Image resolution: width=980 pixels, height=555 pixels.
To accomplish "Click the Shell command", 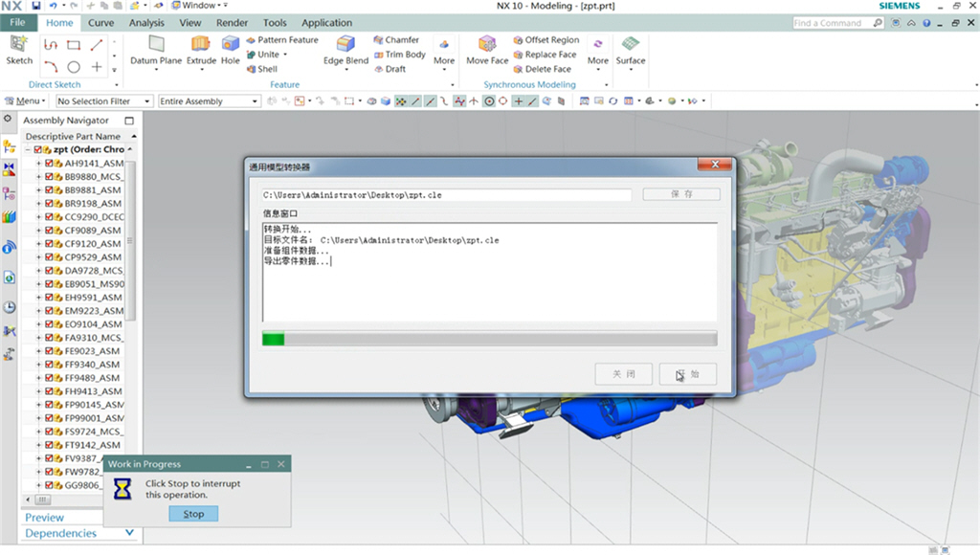I will coord(262,69).
